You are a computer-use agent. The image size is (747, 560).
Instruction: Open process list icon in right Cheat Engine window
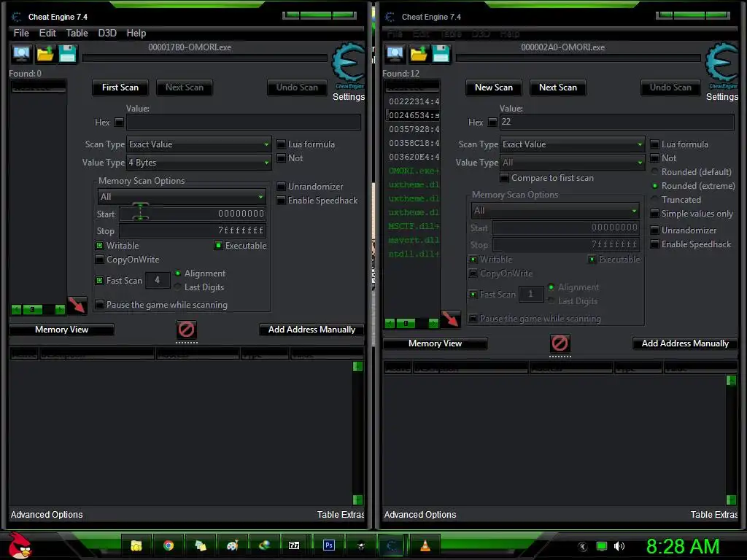point(395,54)
